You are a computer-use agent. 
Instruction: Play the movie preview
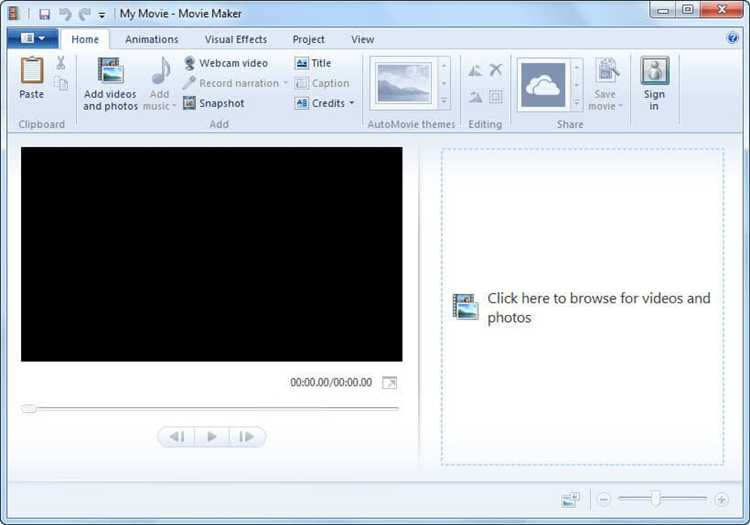click(x=212, y=437)
